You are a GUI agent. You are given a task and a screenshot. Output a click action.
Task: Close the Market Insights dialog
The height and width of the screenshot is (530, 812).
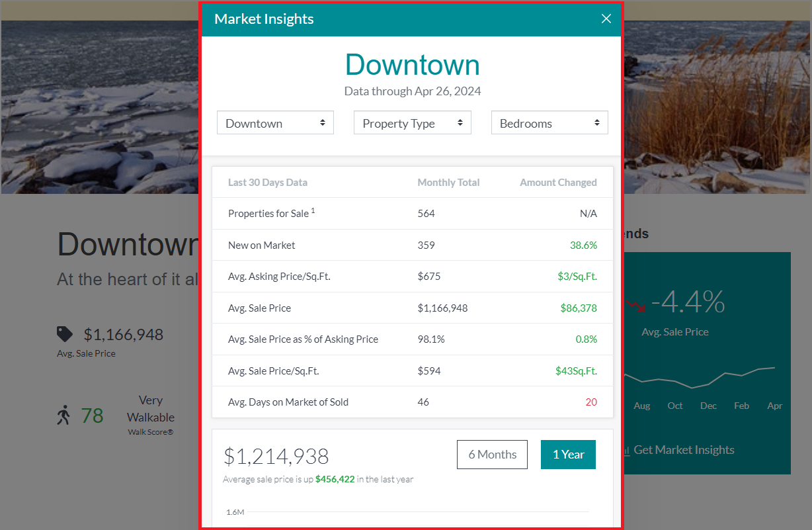(606, 19)
